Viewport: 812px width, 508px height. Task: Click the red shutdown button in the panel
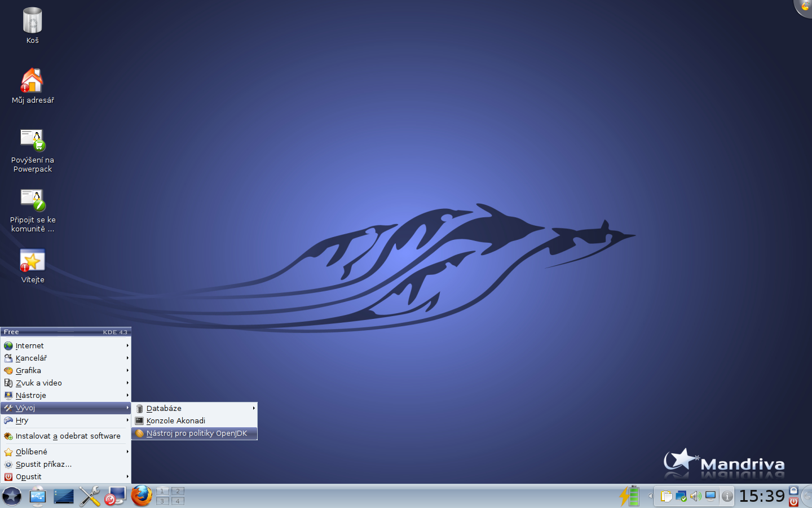coord(794,502)
